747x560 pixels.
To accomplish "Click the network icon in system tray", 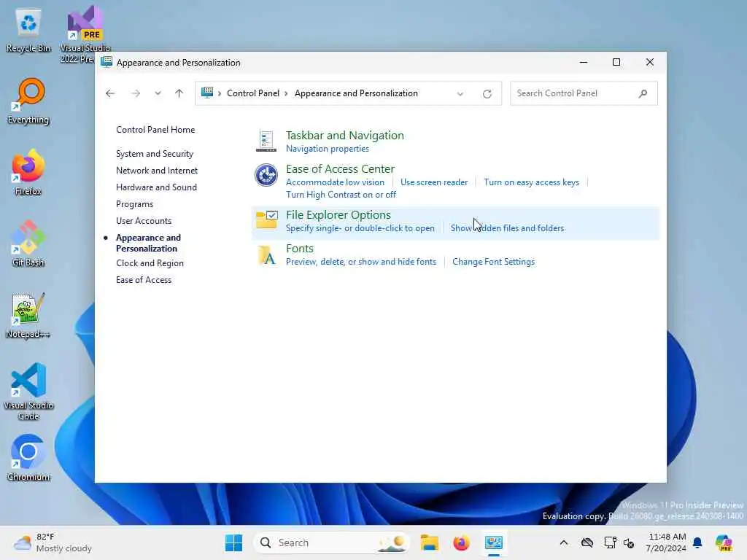I will pyautogui.click(x=611, y=542).
